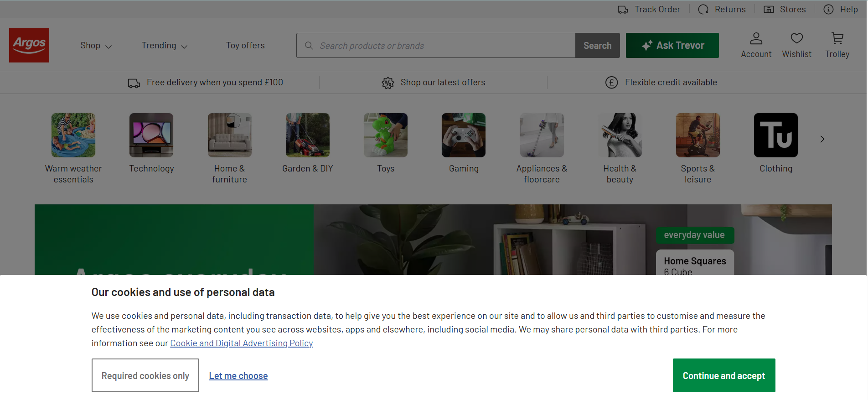The height and width of the screenshot is (400, 868).
Task: Click Continue and accept cookies
Action: (x=724, y=375)
